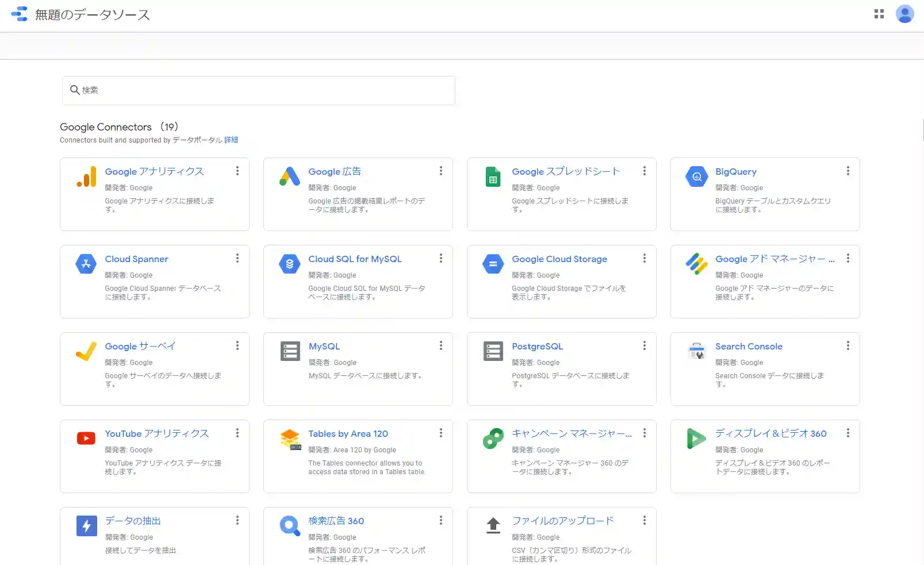This screenshot has height=565, width=924.
Task: Click the Data Studio logo icon
Action: (x=19, y=14)
